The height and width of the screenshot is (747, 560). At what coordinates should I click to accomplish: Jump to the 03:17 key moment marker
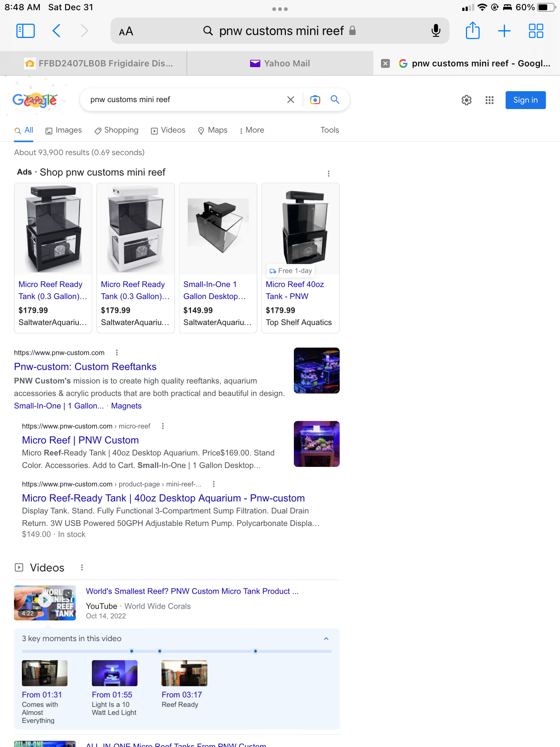tap(255, 651)
